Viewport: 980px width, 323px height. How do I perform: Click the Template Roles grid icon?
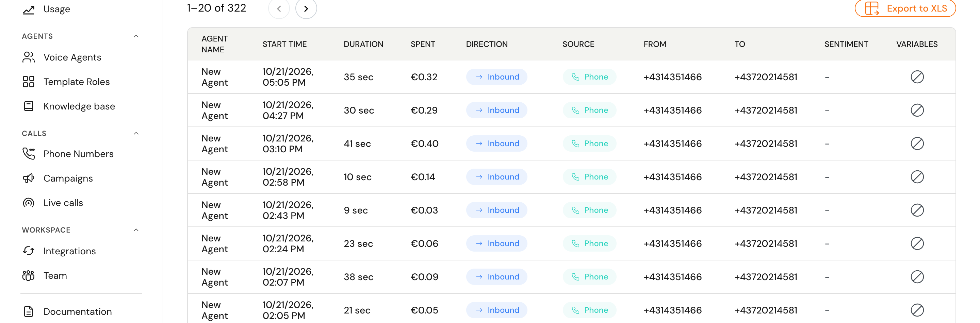coord(29,82)
